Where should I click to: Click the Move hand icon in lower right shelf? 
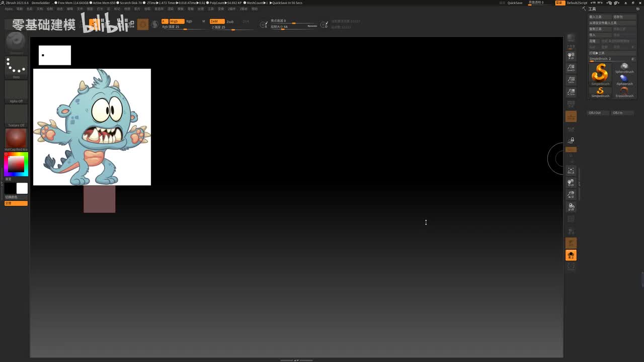571,183
